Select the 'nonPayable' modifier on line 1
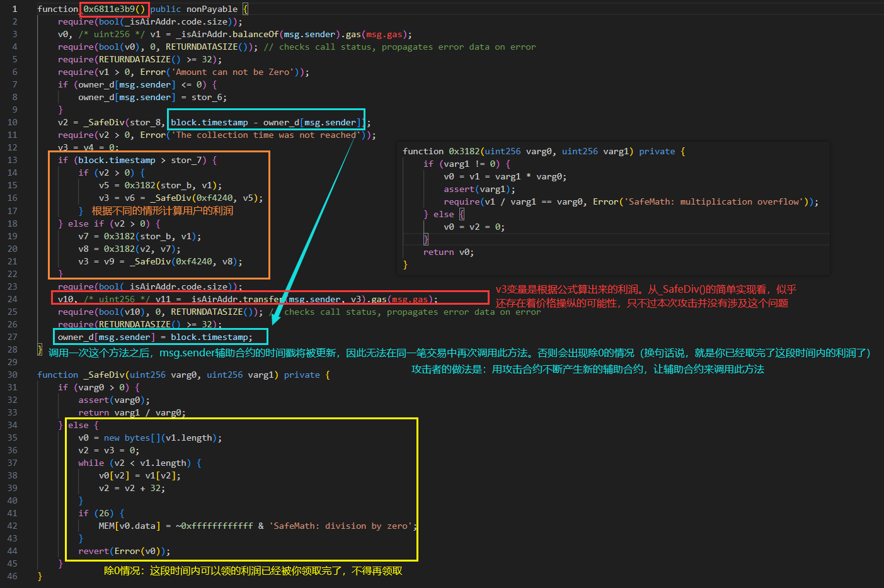The width and height of the screenshot is (884, 588). (212, 9)
